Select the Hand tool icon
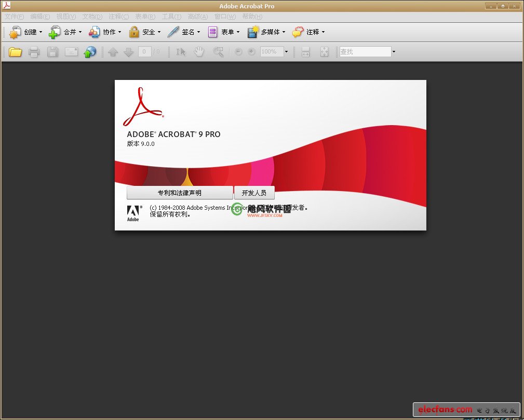524x420 pixels. coord(199,52)
